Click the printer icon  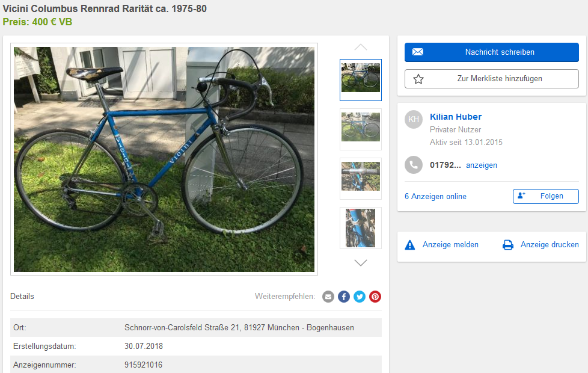pos(508,245)
